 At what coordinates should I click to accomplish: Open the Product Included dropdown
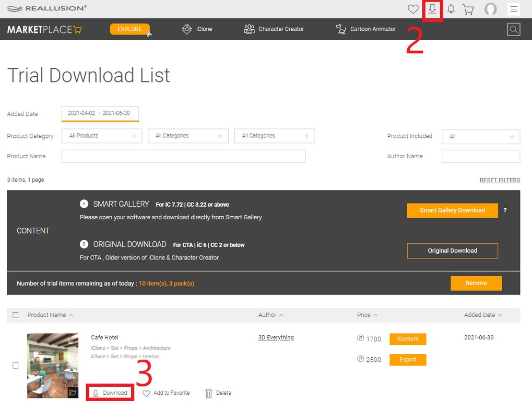click(x=481, y=137)
